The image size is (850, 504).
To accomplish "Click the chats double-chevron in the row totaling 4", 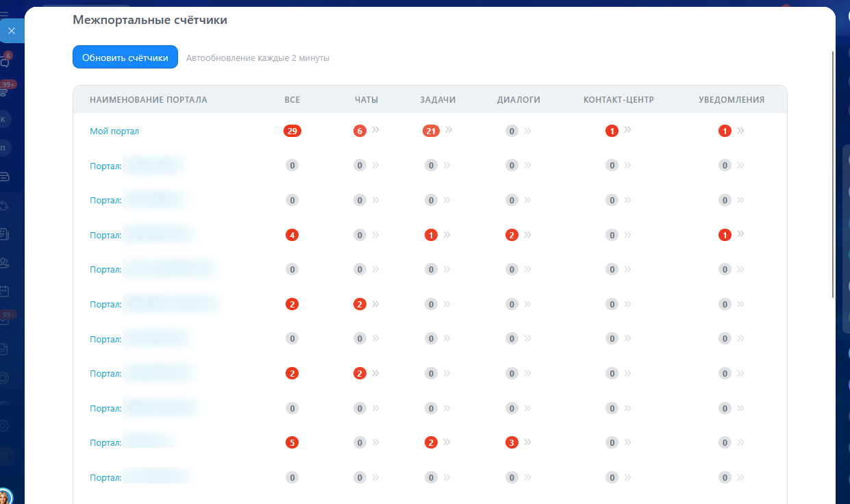I will tap(375, 235).
